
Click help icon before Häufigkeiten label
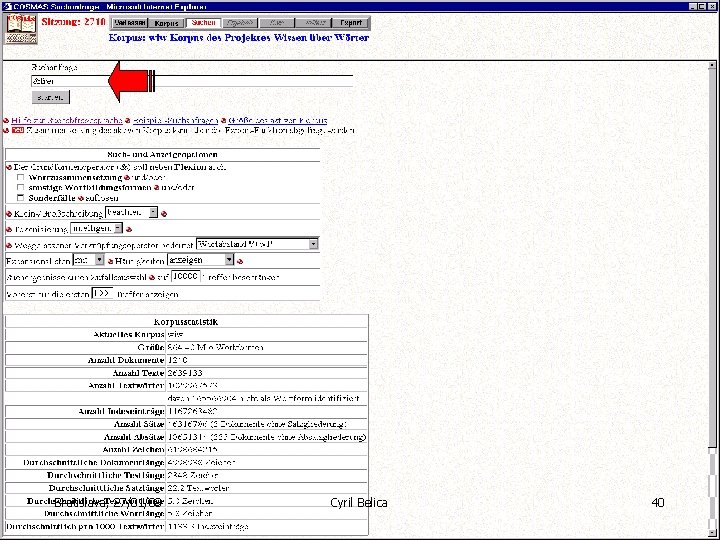point(110,261)
